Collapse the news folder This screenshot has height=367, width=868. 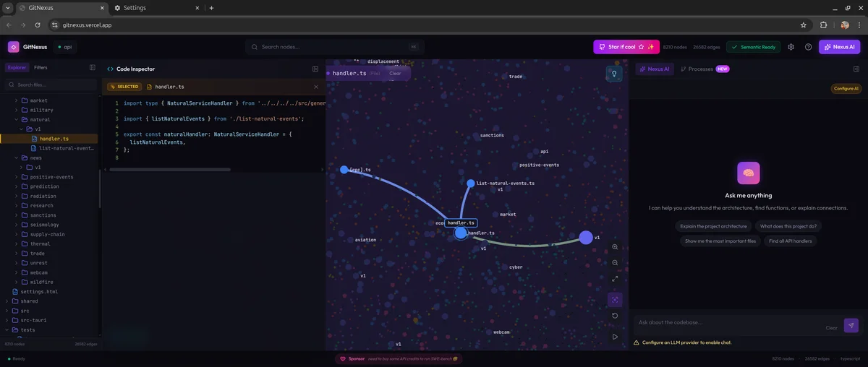[x=35, y=157]
